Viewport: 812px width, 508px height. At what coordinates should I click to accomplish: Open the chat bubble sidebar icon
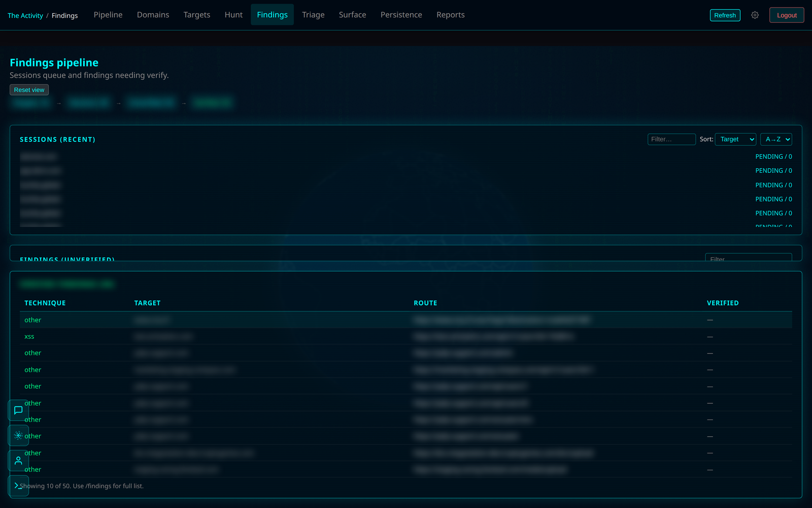coord(18,410)
